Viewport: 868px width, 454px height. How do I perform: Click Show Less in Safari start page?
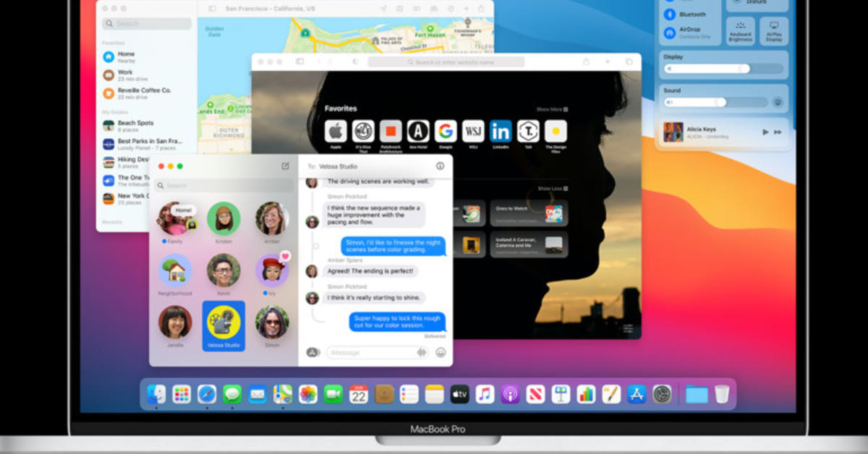[551, 189]
